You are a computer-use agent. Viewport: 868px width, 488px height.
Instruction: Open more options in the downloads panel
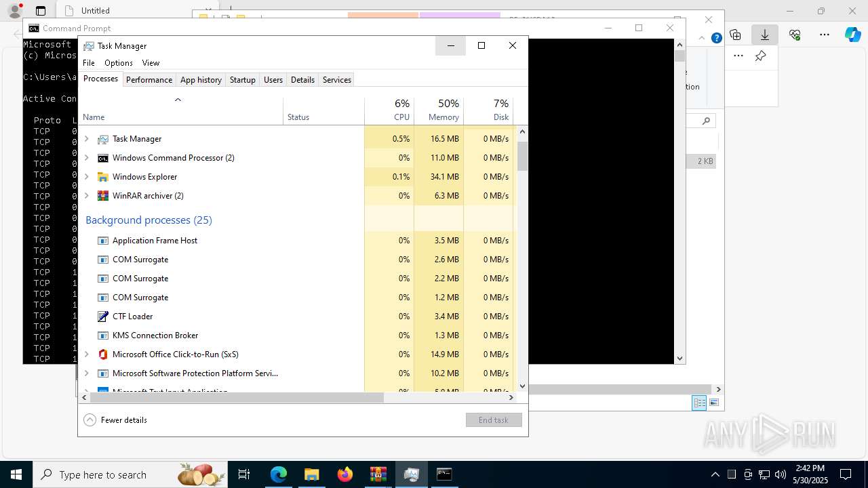(x=738, y=56)
